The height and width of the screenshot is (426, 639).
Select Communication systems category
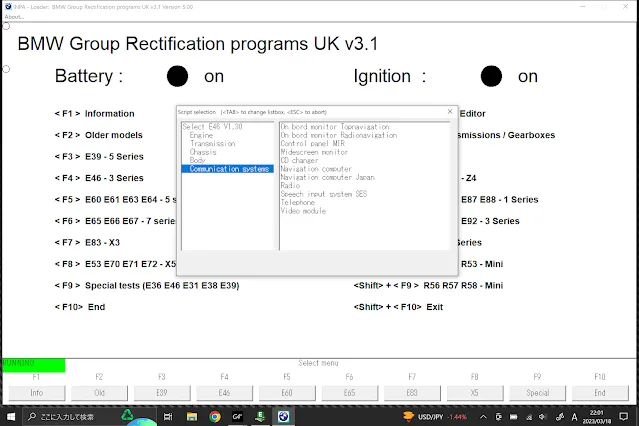coord(228,169)
